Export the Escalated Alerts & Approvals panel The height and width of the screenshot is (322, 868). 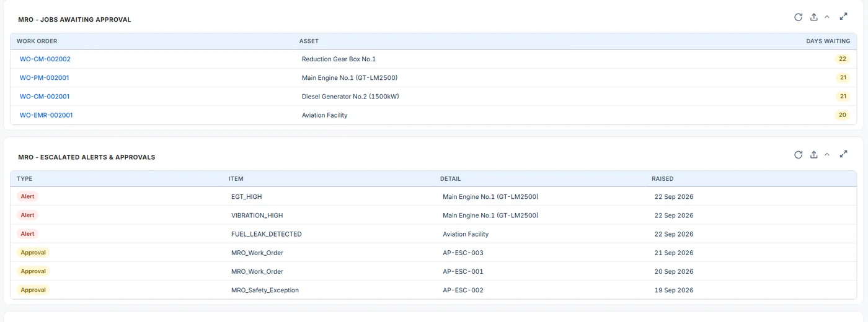click(814, 155)
